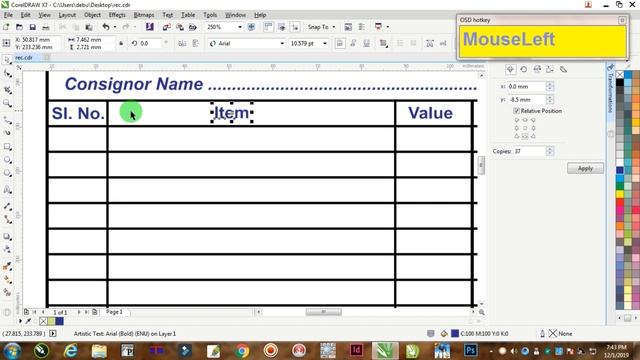Click the Open file folder icon
The height and width of the screenshot is (360, 640).
point(19,27)
